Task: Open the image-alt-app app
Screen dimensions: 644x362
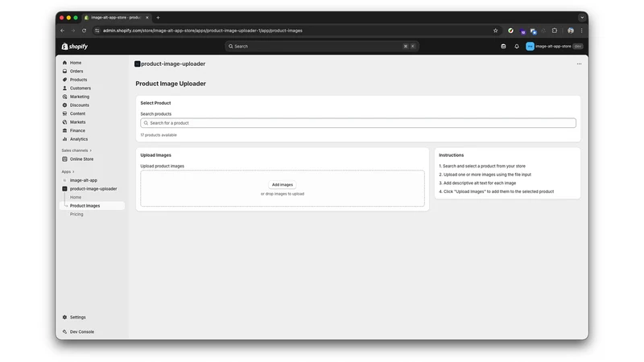Action: [x=84, y=180]
